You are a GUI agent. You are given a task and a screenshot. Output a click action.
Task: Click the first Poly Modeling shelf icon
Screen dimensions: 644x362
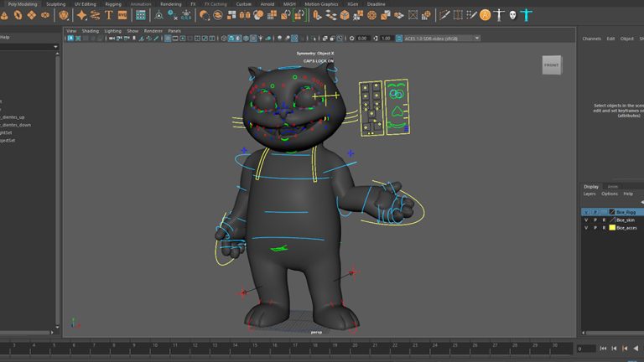pos(5,15)
